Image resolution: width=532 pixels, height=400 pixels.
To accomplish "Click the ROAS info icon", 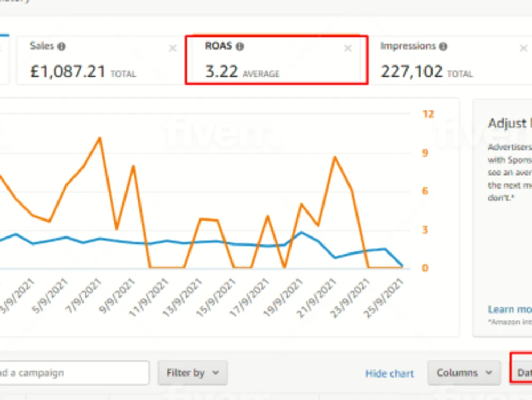I will pyautogui.click(x=240, y=46).
